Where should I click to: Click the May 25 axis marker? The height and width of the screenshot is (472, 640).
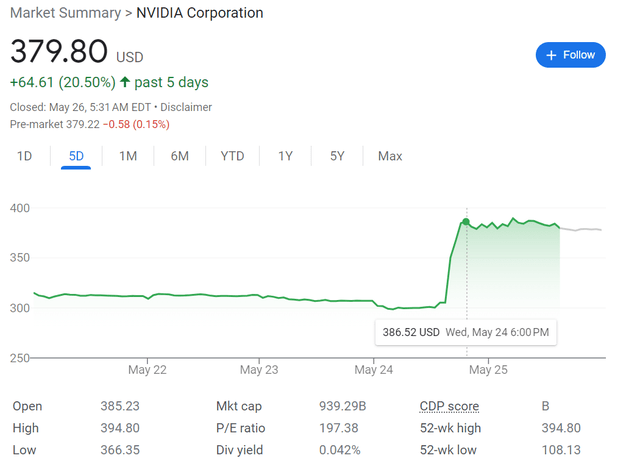[x=489, y=370]
